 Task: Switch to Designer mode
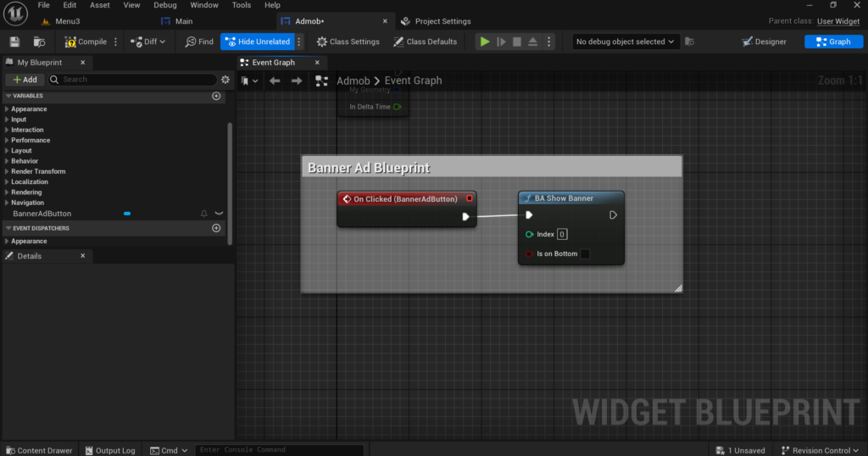tap(764, 42)
